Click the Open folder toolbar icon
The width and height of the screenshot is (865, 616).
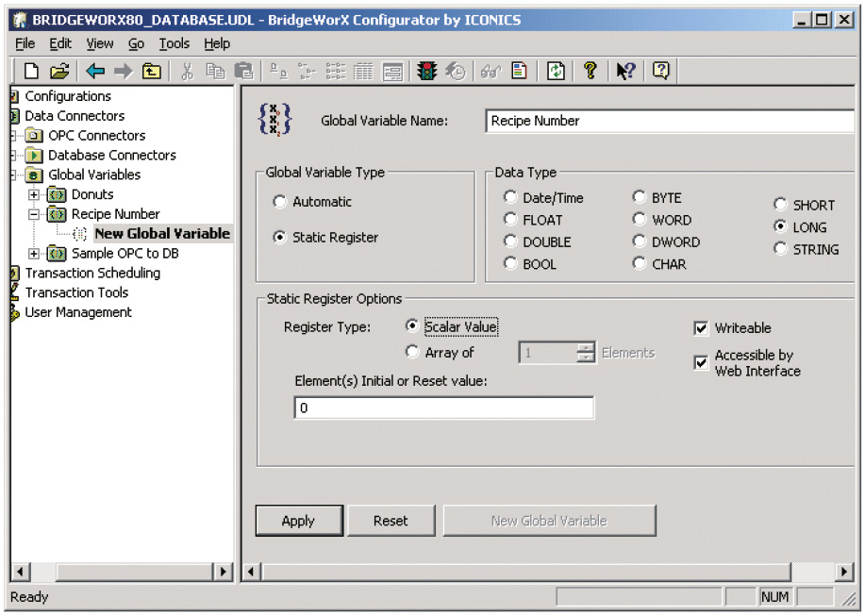click(x=59, y=71)
